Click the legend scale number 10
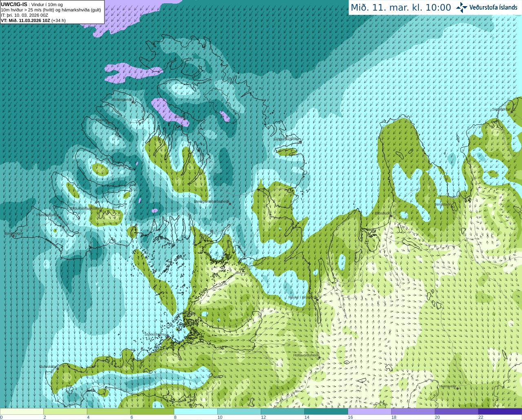 coord(220,417)
